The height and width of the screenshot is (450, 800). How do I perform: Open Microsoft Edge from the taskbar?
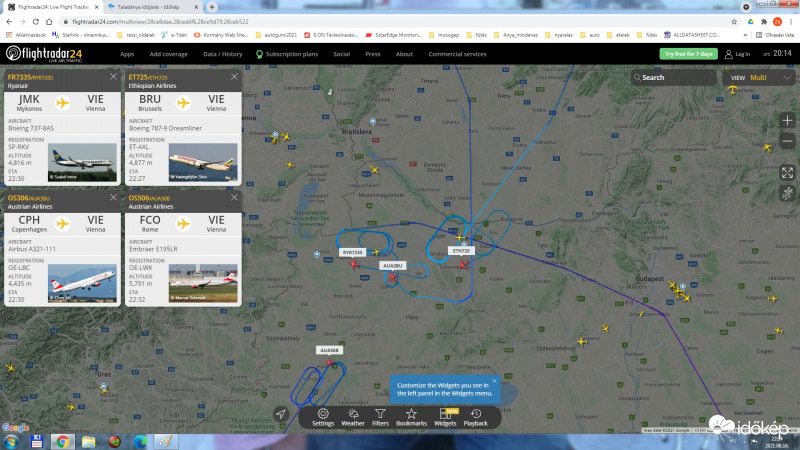(140, 442)
